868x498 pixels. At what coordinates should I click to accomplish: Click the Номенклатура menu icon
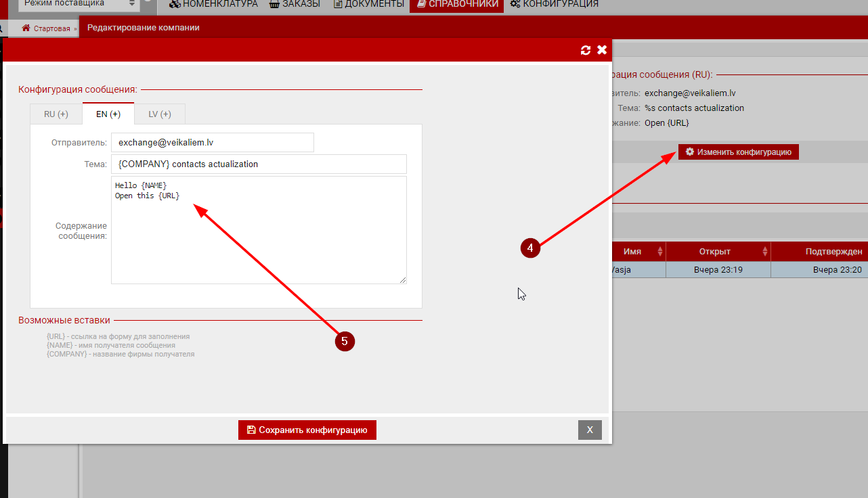click(x=175, y=4)
